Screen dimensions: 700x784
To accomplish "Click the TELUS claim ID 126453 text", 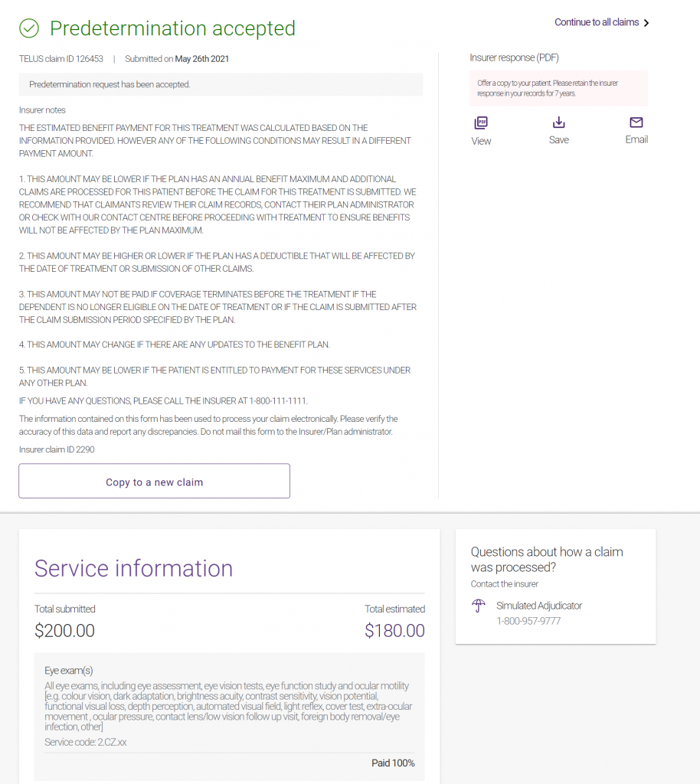I will pyautogui.click(x=61, y=59).
